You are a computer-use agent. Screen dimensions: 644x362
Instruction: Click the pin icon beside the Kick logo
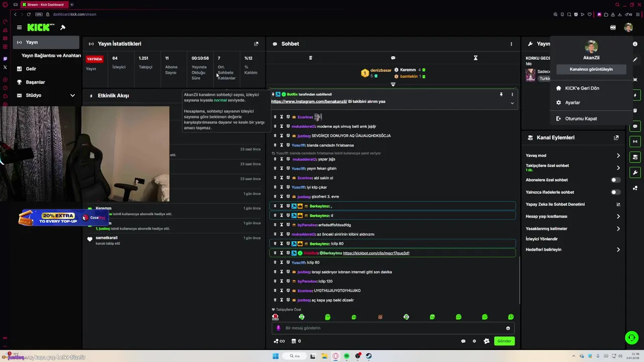63,28
